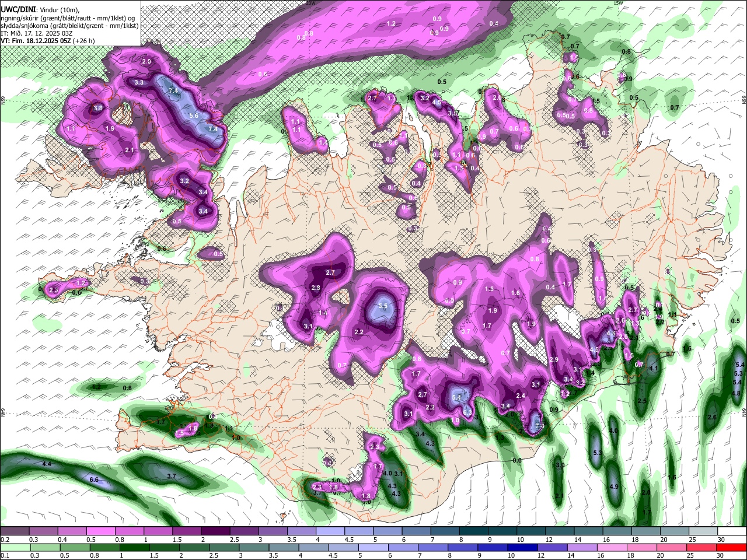Click the 7.5 value near the southeast coast

pyautogui.click(x=540, y=425)
